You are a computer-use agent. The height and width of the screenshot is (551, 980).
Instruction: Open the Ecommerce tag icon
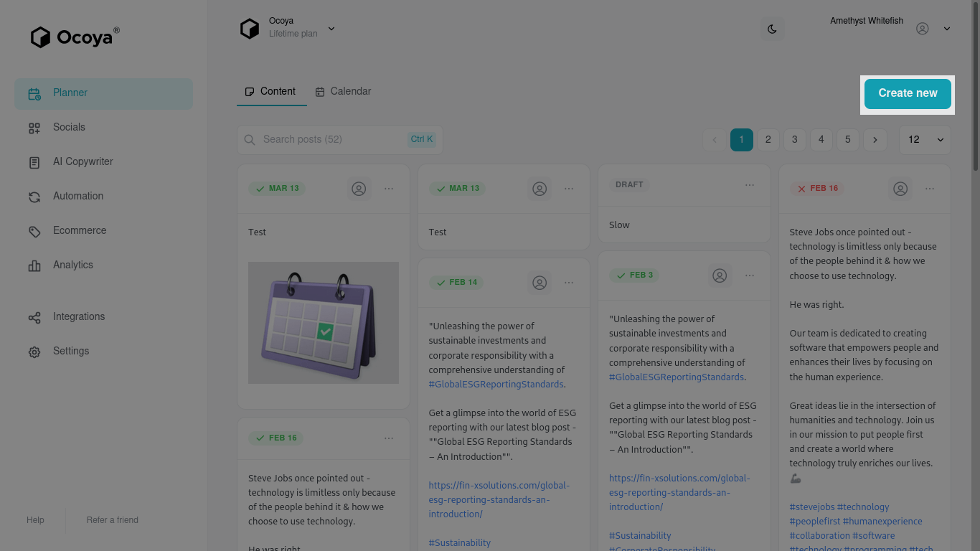[x=34, y=231]
